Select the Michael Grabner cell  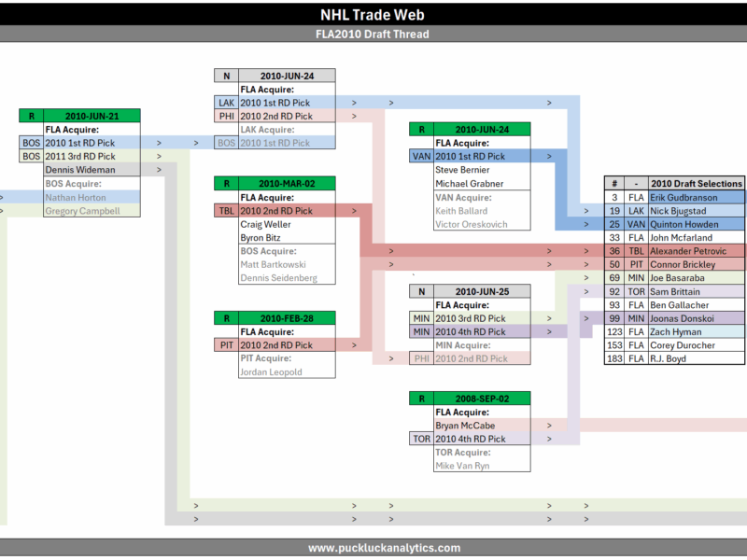pyautogui.click(x=482, y=183)
